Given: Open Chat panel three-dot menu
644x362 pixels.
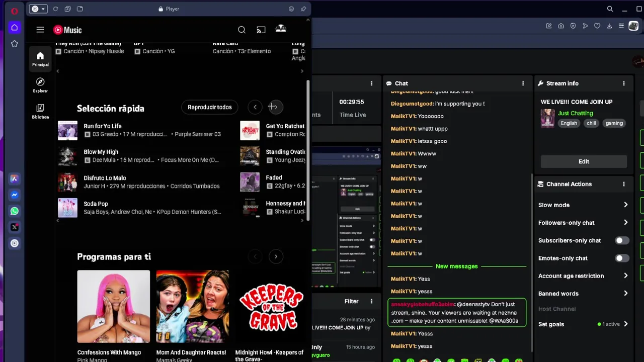Looking at the screenshot, I should pyautogui.click(x=523, y=83).
